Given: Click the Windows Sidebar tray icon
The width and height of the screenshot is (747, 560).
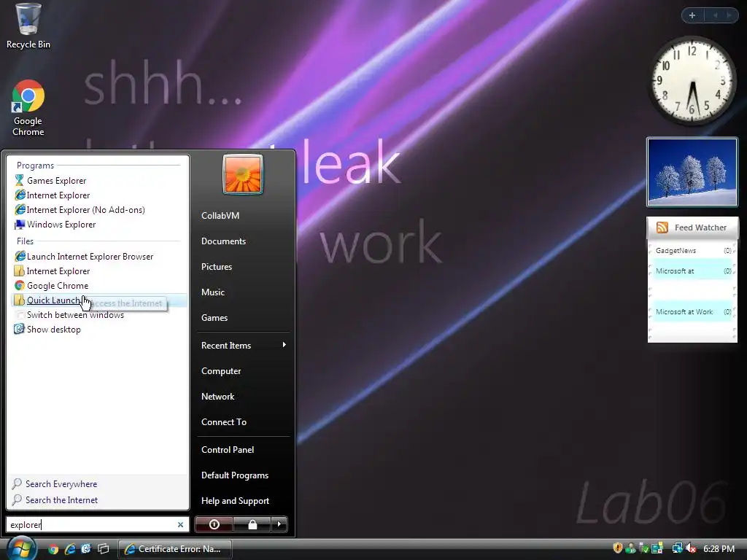Looking at the screenshot, I should click(657, 548).
